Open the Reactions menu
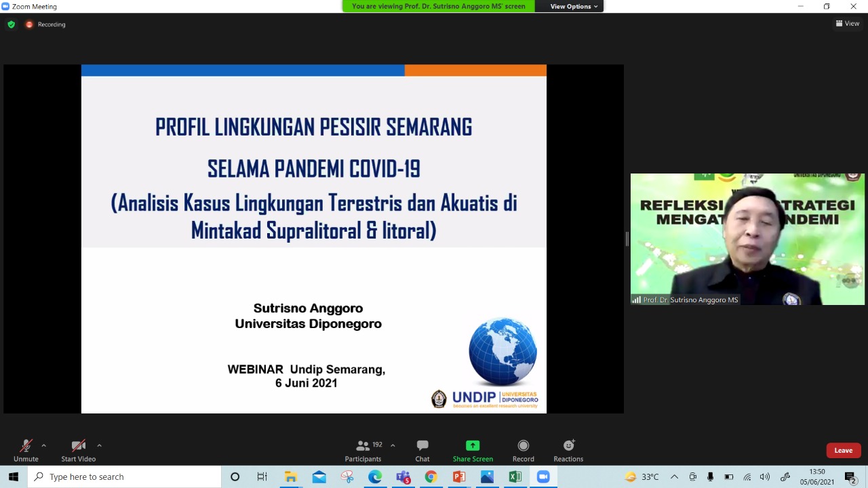Screen dimensions: 868x488 click(x=568, y=450)
